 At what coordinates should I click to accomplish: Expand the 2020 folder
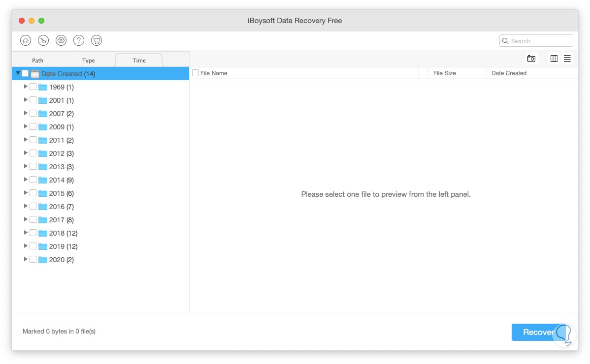point(26,259)
